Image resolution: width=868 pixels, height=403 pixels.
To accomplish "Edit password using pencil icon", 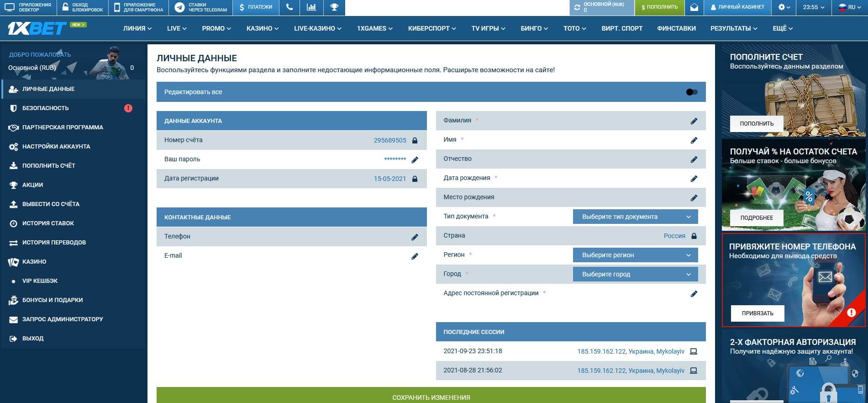I will [x=415, y=159].
